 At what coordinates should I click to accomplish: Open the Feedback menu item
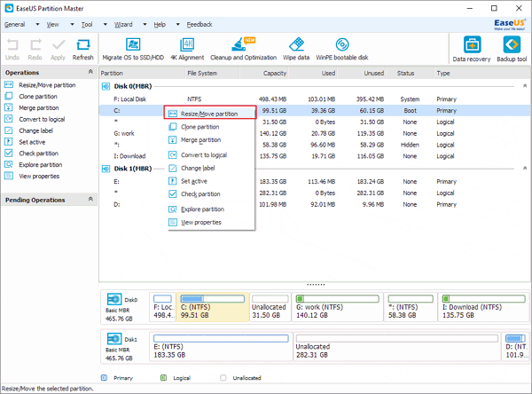pyautogui.click(x=199, y=25)
